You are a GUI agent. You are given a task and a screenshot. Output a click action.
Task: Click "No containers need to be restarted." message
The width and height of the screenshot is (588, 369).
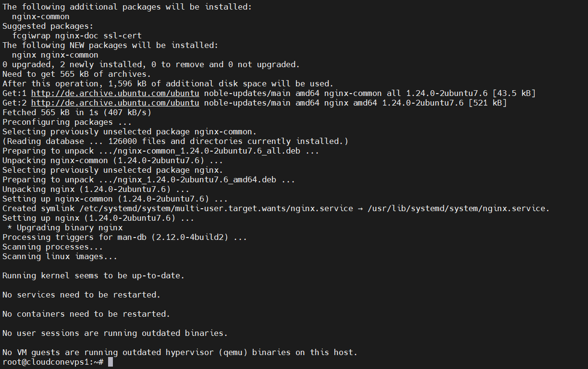[86, 314]
